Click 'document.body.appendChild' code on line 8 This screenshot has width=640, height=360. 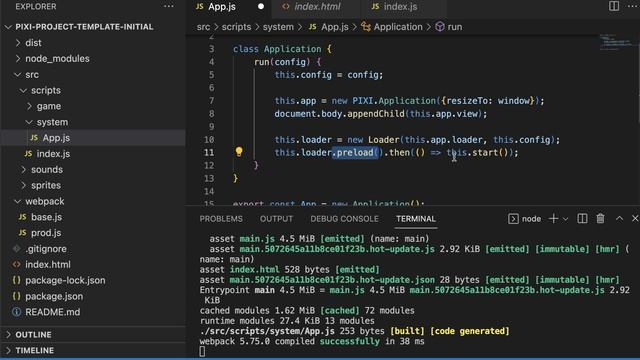click(340, 113)
